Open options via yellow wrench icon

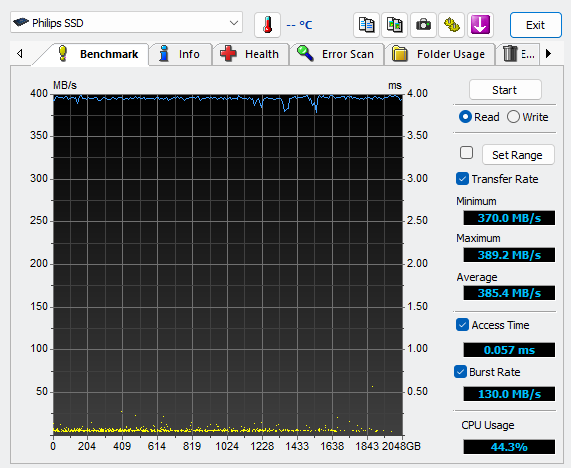click(452, 25)
